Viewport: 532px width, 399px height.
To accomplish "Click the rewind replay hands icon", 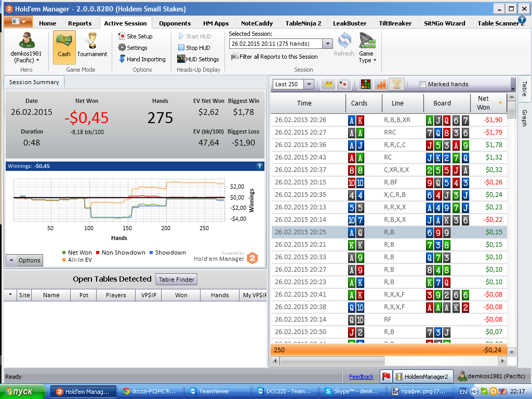I will (x=328, y=84).
